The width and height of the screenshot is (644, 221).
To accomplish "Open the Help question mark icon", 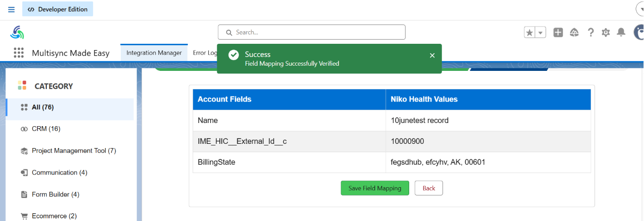I will 590,32.
